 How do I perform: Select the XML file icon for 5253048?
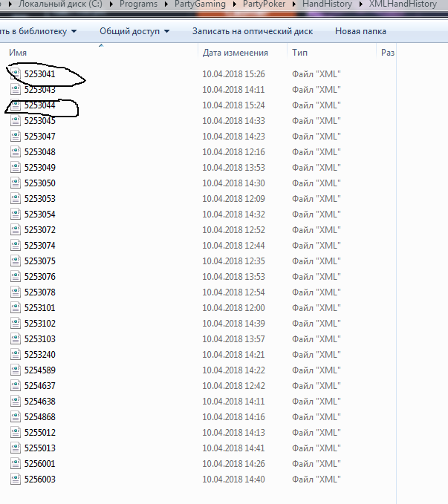[x=16, y=151]
